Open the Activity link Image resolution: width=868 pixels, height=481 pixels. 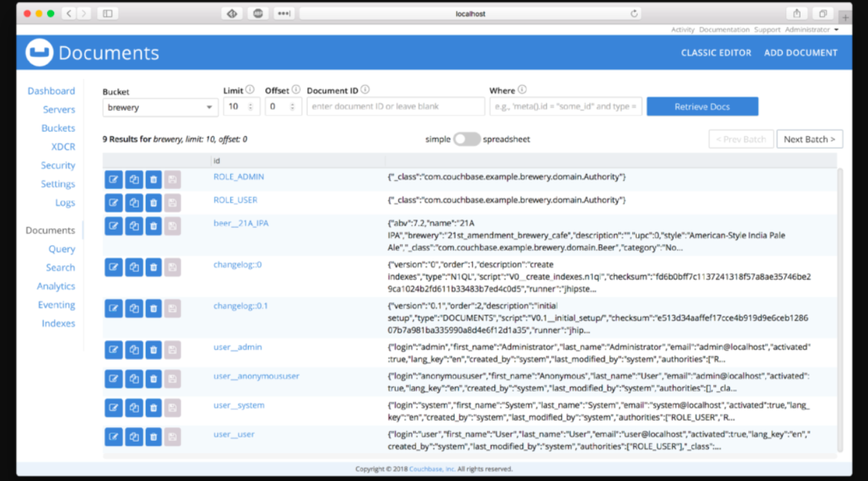click(x=683, y=30)
